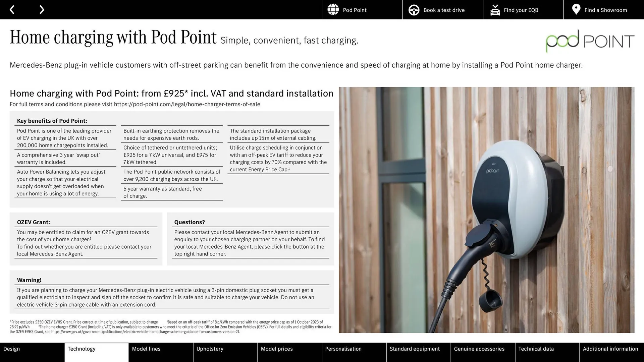Viewport: 644px width, 362px height.
Task: Click the Standard equipment tab item
Action: click(x=415, y=349)
